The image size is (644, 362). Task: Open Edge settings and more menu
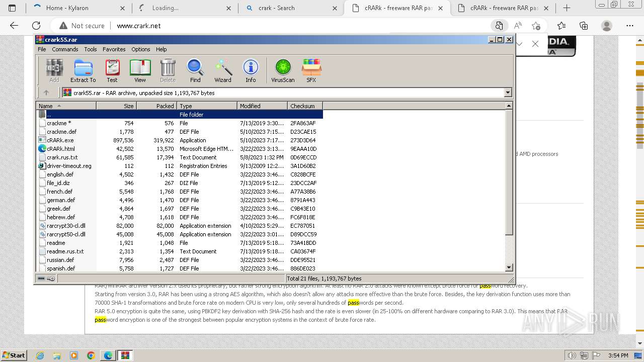630,26
